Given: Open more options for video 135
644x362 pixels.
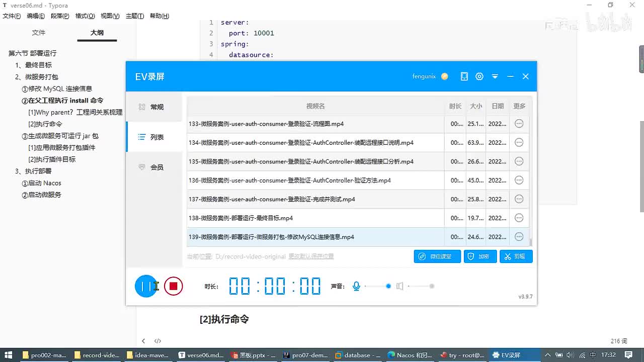Looking at the screenshot, I should [519, 161].
